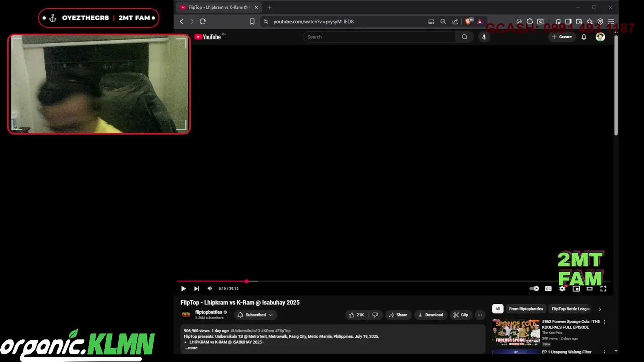This screenshot has width=644, height=362.
Task: Enter fullscreen mode
Action: [603, 289]
